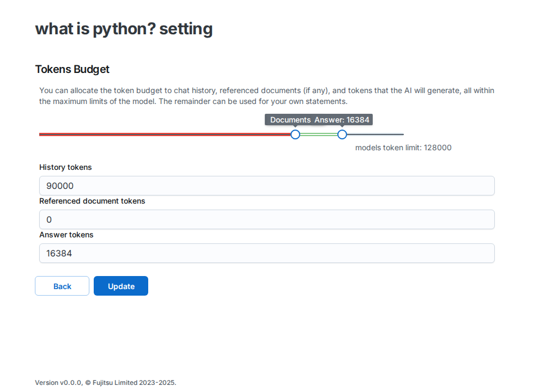Click the token budget description paragraph

point(266,96)
